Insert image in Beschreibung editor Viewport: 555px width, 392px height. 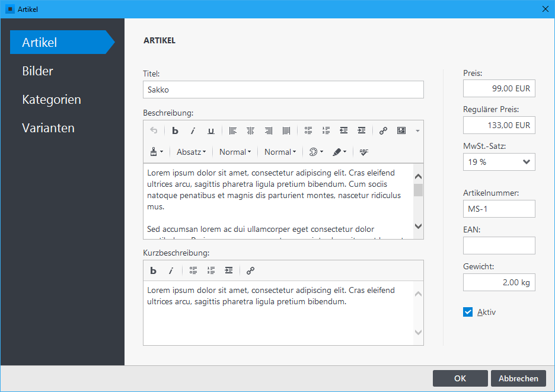[401, 130]
